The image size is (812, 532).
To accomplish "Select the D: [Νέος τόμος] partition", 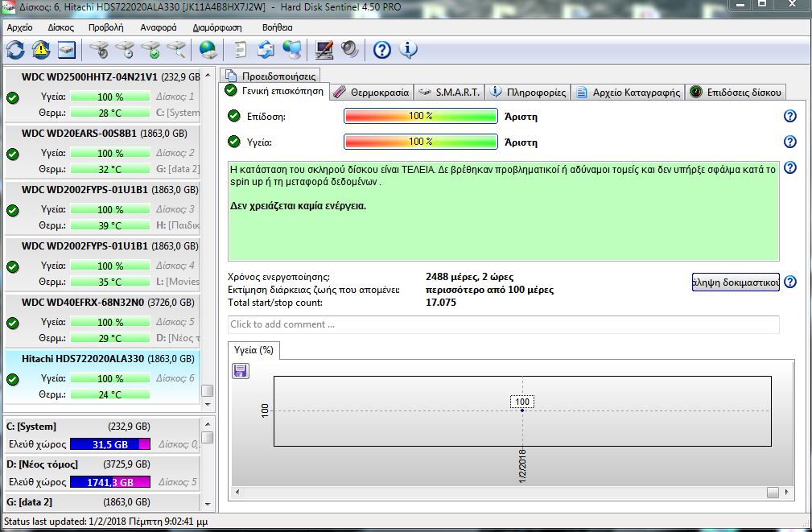I will (102, 474).
